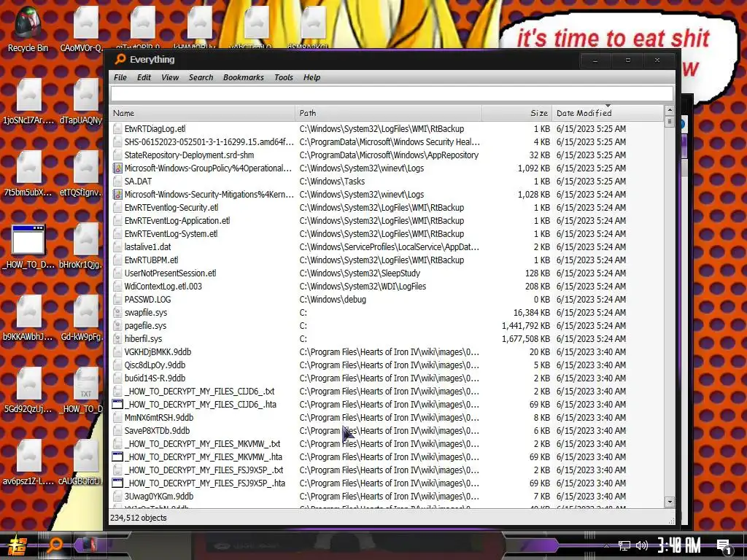This screenshot has width=747, height=560.
Task: Select EtwRTEventlog-Security.etl in results
Action: pos(386,208)
